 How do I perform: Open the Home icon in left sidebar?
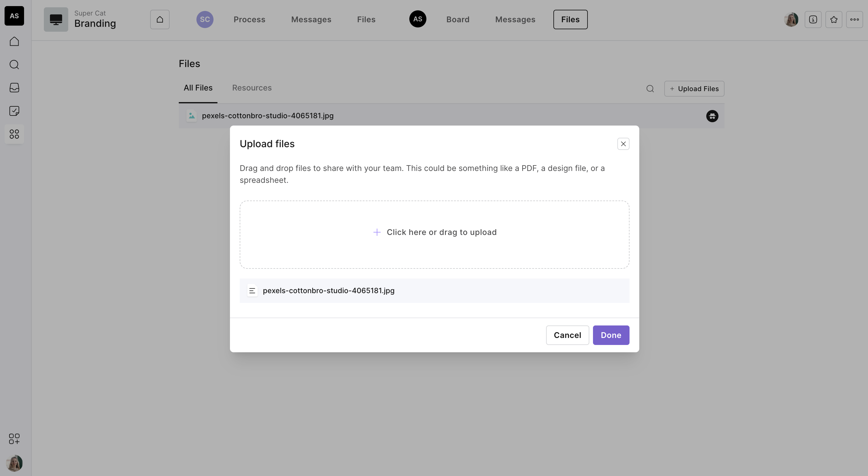pyautogui.click(x=14, y=41)
